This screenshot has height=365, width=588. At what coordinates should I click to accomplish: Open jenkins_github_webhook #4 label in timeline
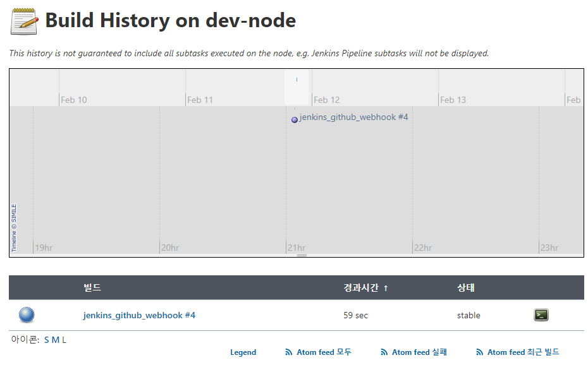point(353,117)
